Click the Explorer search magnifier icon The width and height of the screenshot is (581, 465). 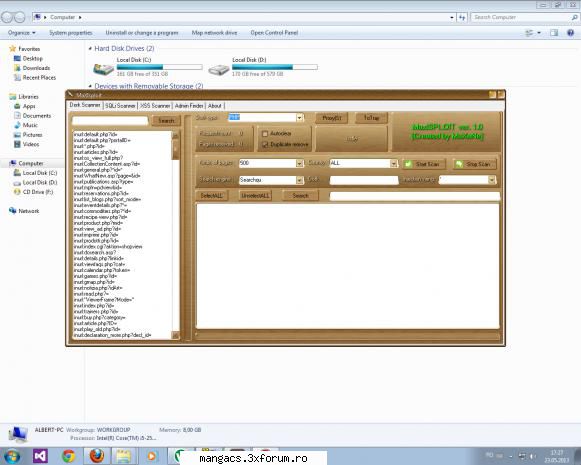point(574,17)
